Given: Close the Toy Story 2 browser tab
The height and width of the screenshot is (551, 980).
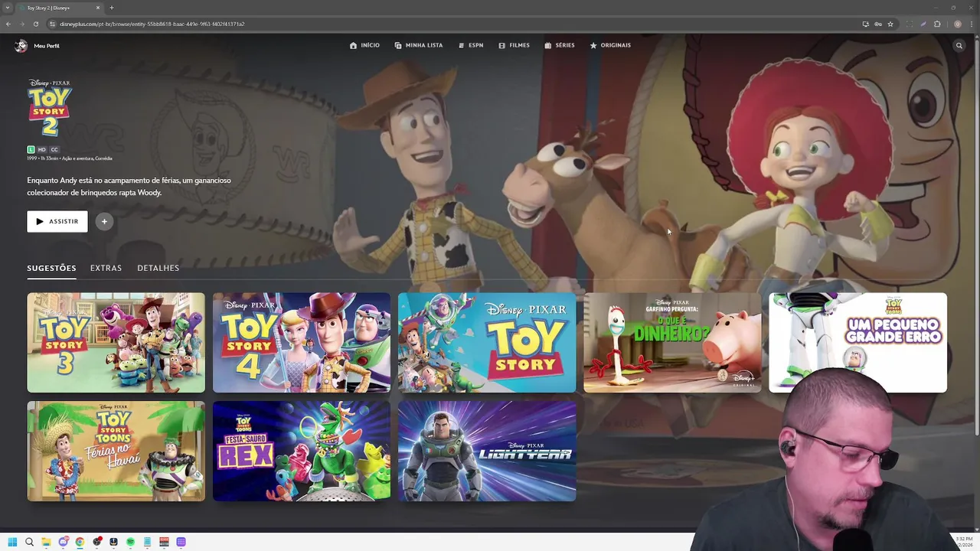Looking at the screenshot, I should pos(98,8).
